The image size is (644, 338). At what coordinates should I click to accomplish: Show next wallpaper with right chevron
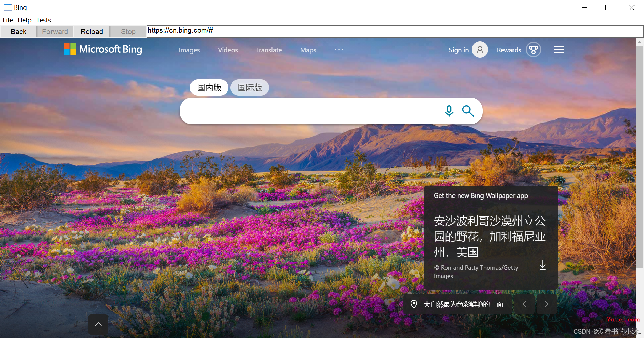(x=546, y=304)
